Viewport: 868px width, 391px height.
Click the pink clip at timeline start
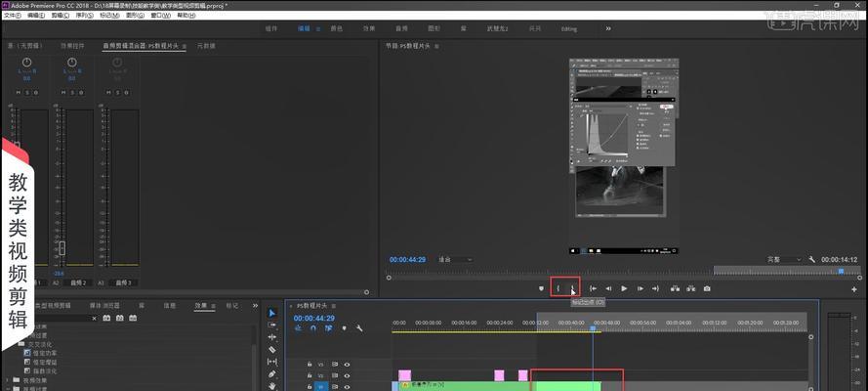[404, 375]
